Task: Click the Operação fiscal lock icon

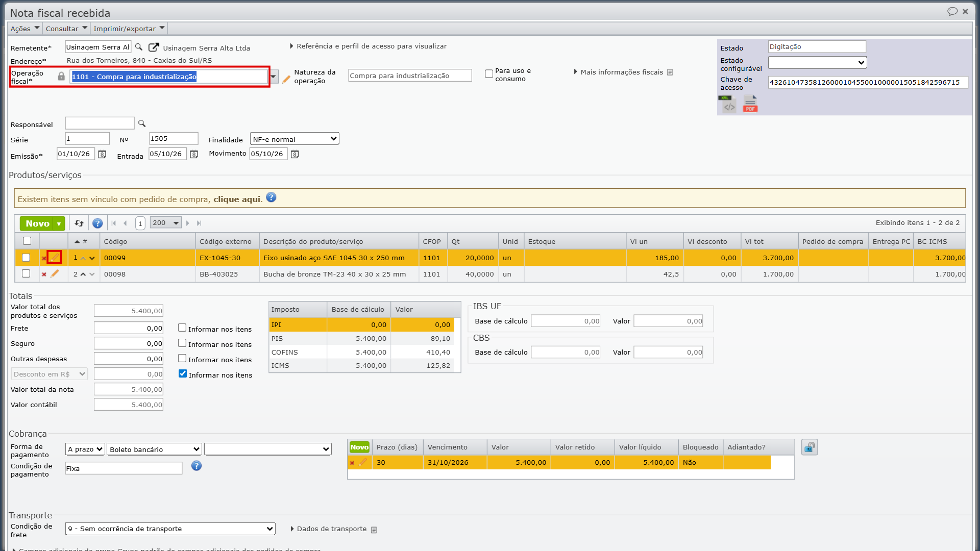Action: click(61, 77)
